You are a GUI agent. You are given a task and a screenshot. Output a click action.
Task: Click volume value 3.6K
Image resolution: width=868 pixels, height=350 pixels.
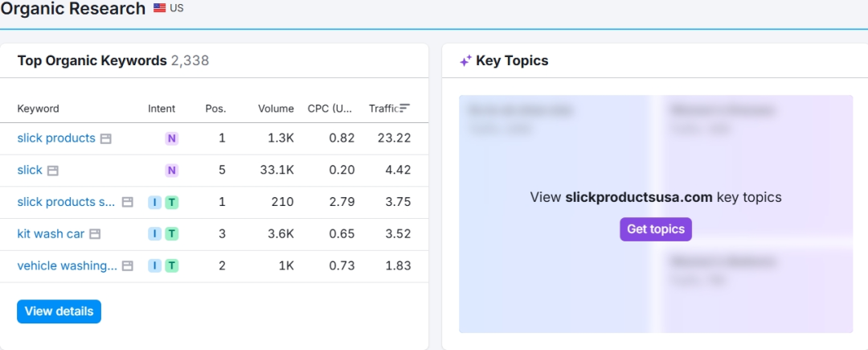[x=280, y=234]
